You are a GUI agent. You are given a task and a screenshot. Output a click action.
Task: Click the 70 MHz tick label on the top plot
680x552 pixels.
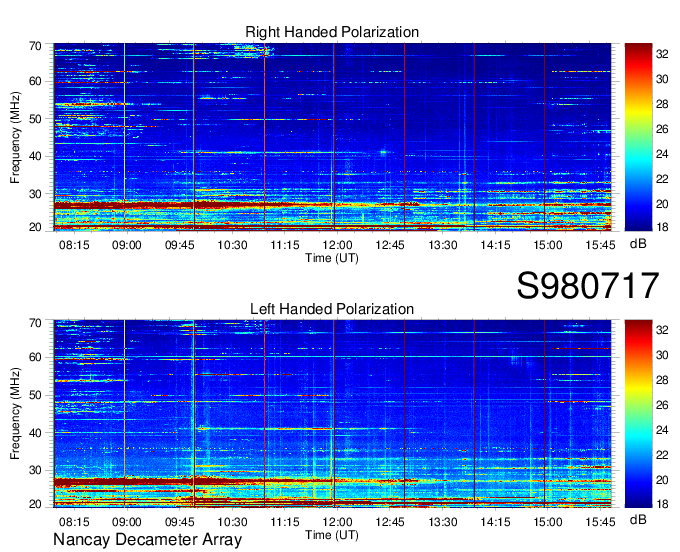35,46
